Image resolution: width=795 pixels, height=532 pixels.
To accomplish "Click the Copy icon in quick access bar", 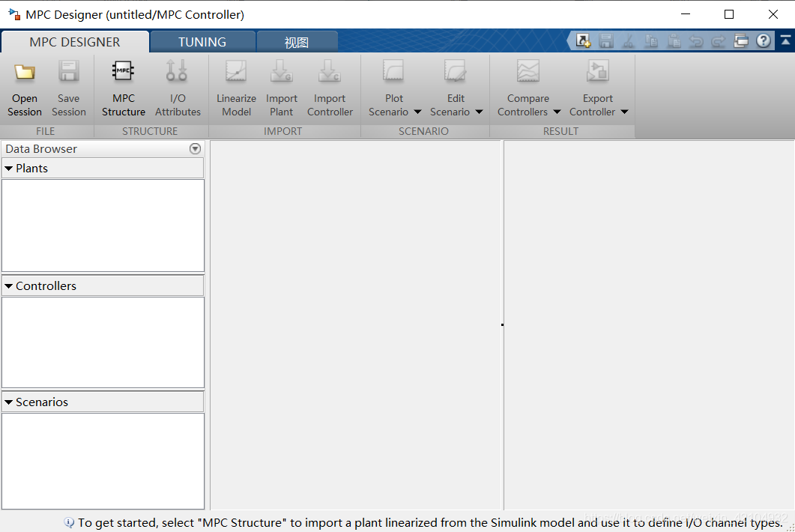I will click(652, 41).
